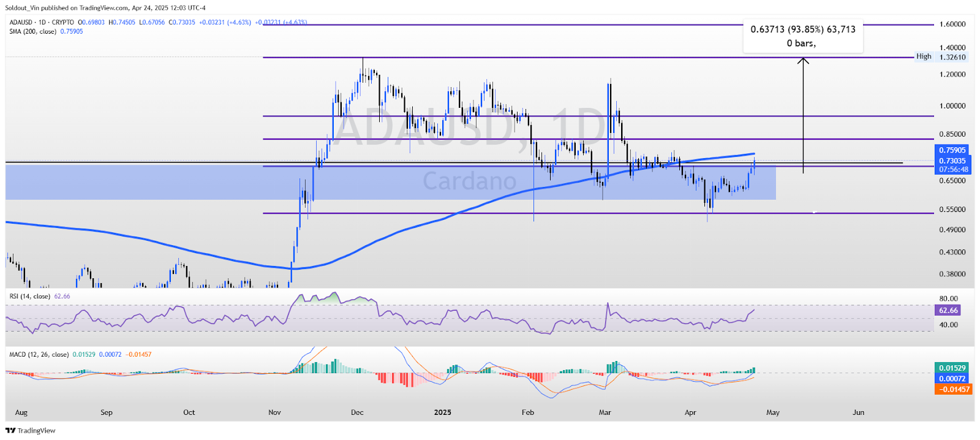The width and height of the screenshot is (980, 440).
Task: Click the high value H0.74505
Action: click(x=122, y=22)
